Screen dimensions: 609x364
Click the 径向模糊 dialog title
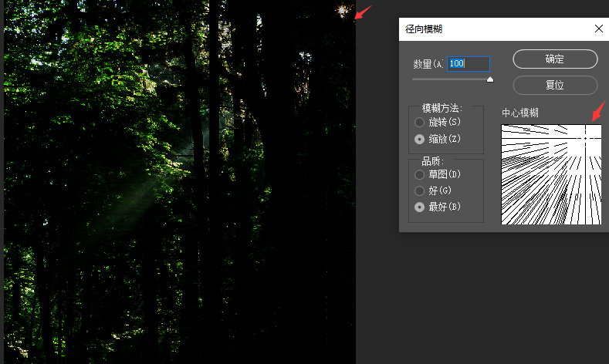(424, 29)
